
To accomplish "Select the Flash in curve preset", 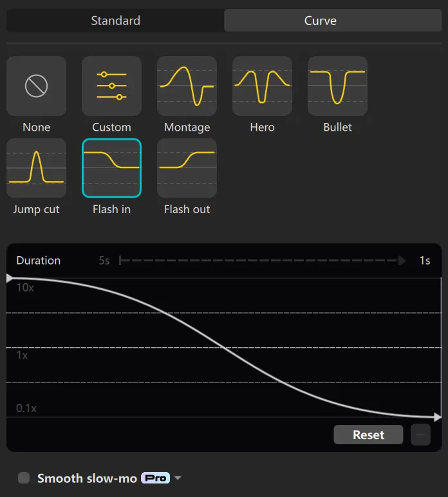I will tap(111, 168).
